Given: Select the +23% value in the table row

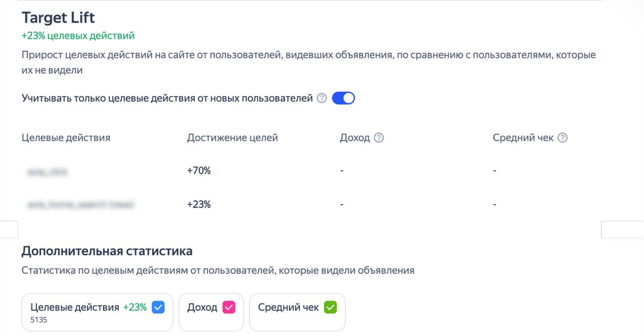Looking at the screenshot, I should (x=199, y=205).
